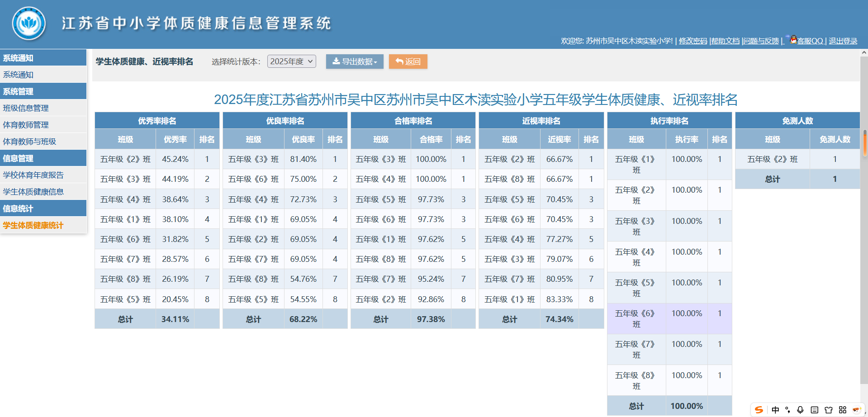
Task: Click the 退出登录 logout link
Action: [843, 41]
